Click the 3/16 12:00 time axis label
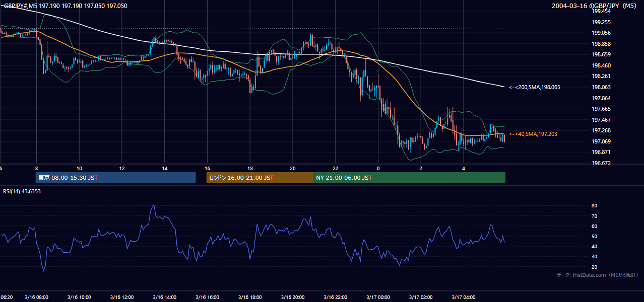Image resolution: width=644 pixels, height=302 pixels. pos(122,297)
